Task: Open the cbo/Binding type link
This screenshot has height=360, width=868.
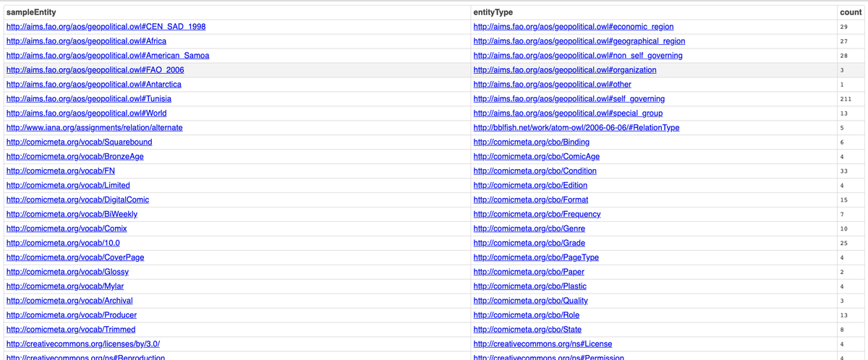Action: (531, 142)
